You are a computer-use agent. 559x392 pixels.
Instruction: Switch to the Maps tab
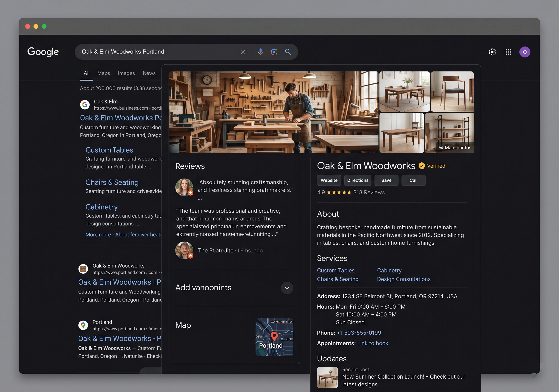click(104, 73)
